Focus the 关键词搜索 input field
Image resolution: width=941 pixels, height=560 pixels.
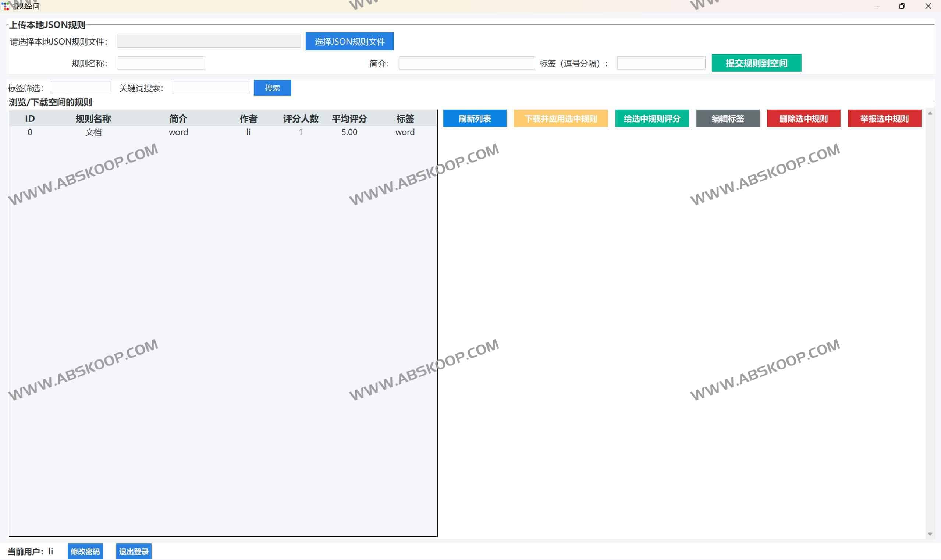pos(210,88)
